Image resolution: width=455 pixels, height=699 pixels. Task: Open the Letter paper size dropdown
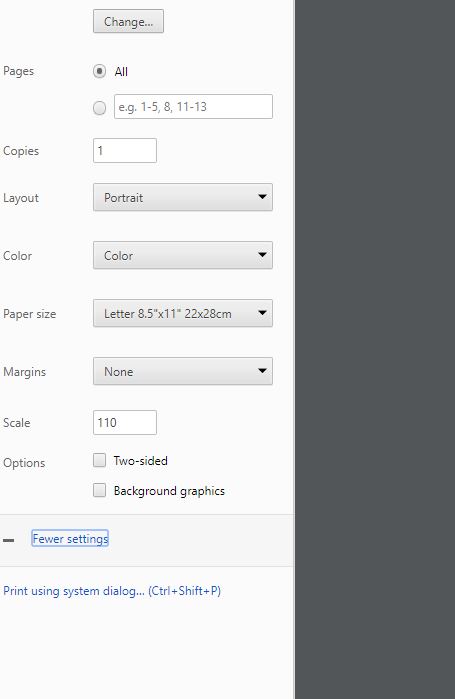pos(183,313)
